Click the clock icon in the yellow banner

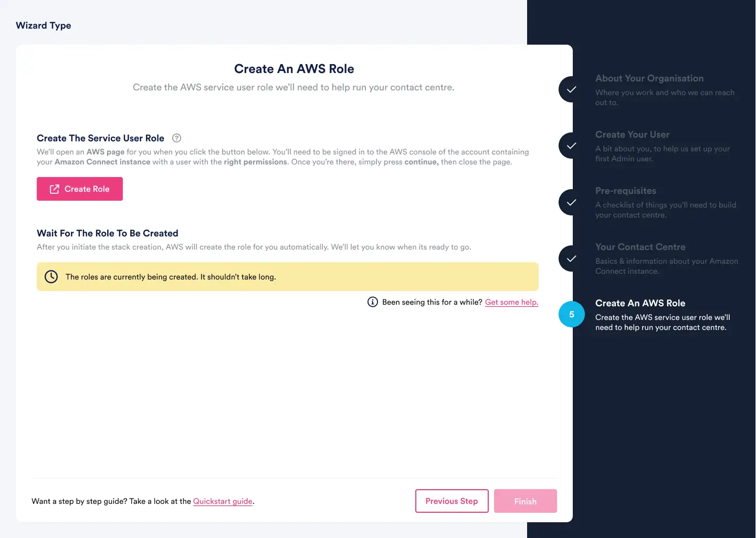click(51, 277)
